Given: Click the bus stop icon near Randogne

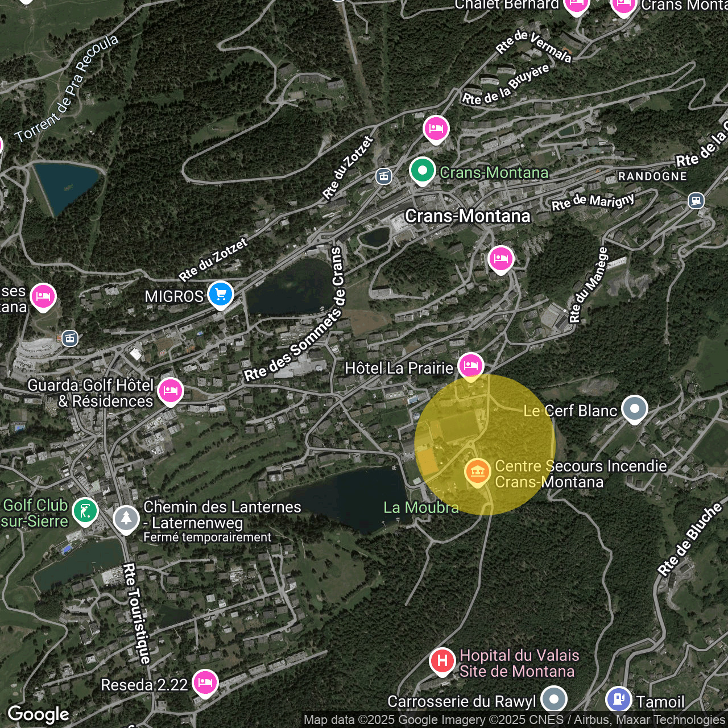Looking at the screenshot, I should coord(696,201).
